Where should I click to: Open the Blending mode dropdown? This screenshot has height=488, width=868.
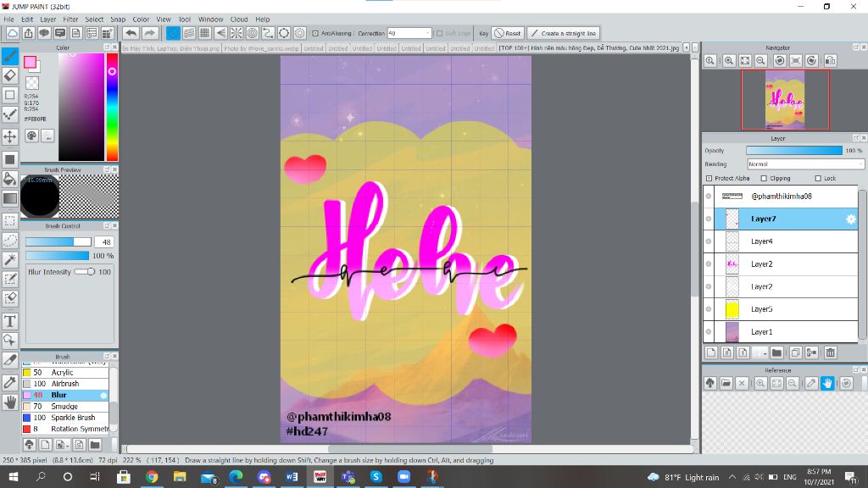tap(805, 164)
